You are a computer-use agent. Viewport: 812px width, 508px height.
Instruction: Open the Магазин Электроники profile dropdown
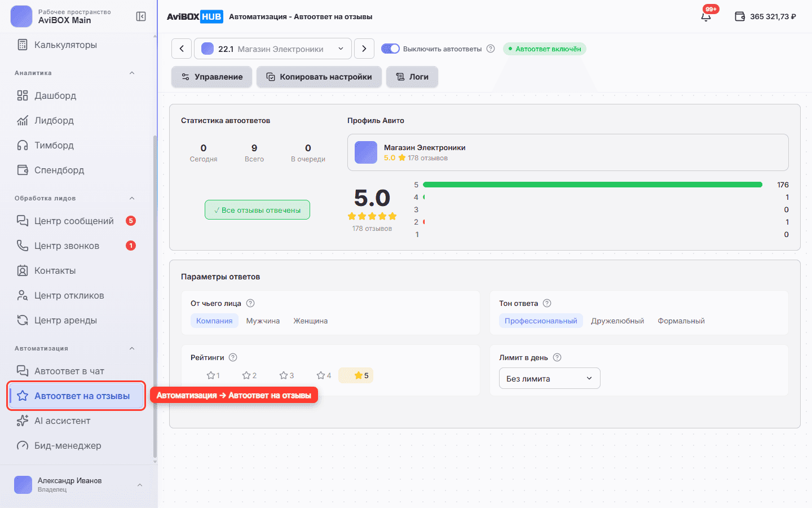273,49
